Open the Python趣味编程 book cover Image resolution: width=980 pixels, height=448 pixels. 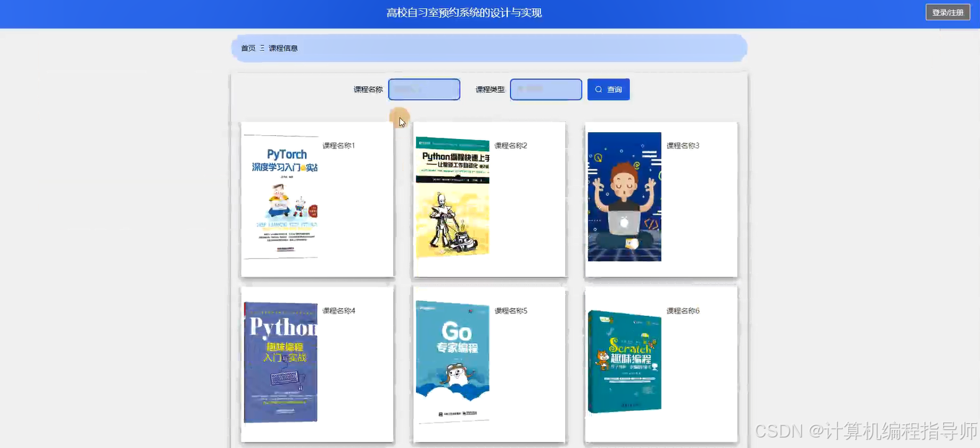point(281,362)
